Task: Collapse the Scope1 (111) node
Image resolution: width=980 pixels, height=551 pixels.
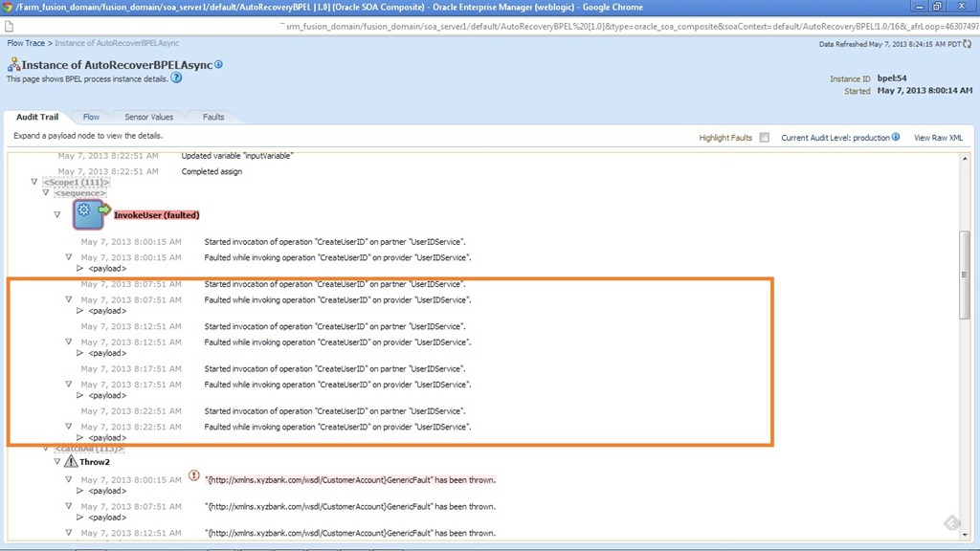Action: pyautogui.click(x=34, y=182)
